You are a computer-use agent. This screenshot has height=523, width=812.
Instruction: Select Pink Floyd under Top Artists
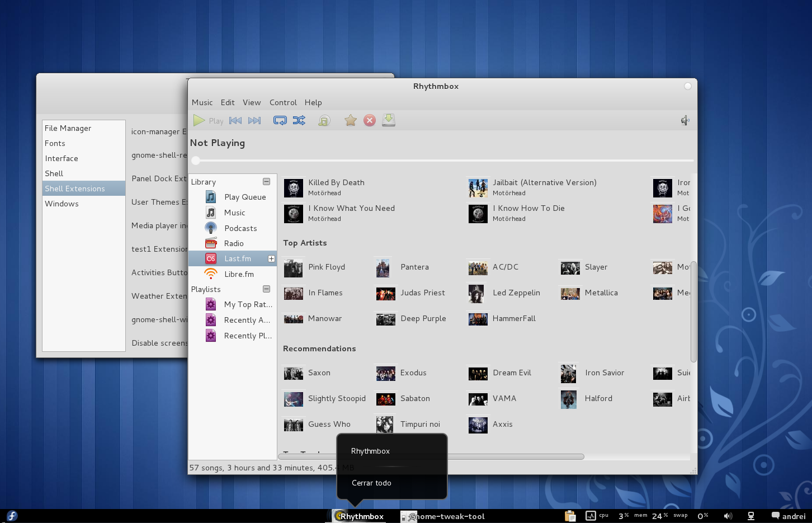(x=327, y=267)
